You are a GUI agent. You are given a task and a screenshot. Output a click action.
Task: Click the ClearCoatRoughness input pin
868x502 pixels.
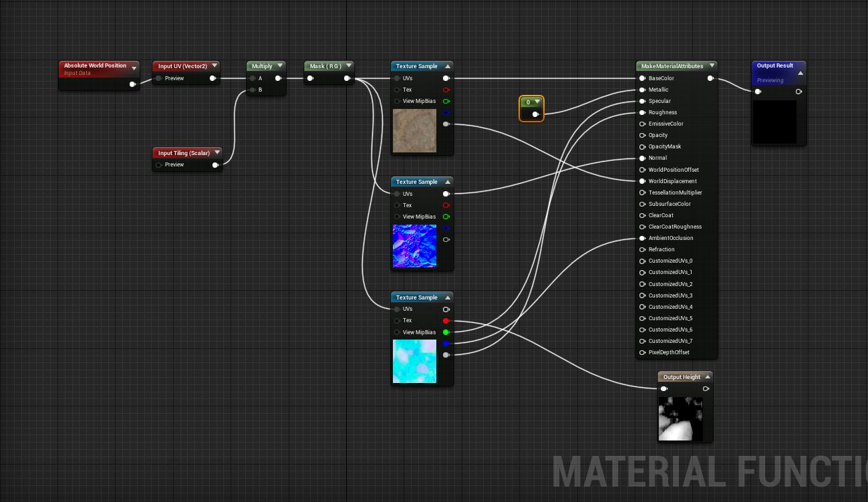pos(642,227)
